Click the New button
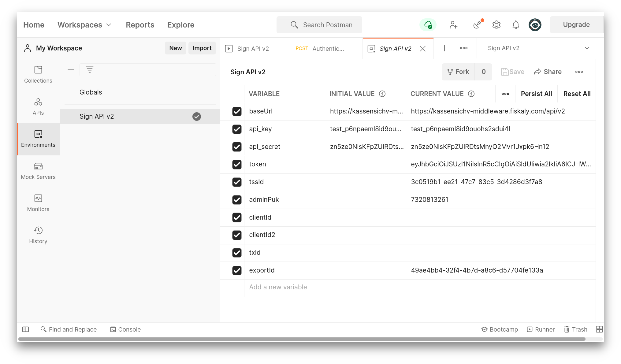 175,48
